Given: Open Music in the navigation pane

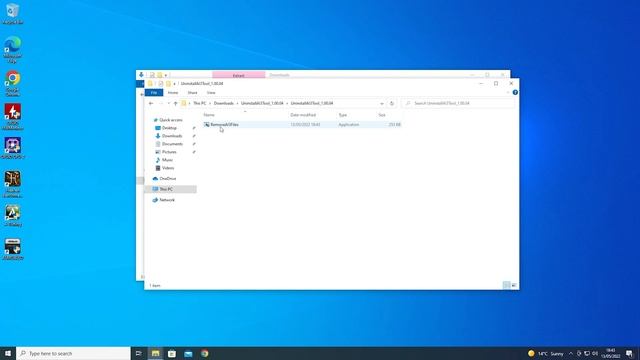Looking at the screenshot, I should tap(167, 160).
